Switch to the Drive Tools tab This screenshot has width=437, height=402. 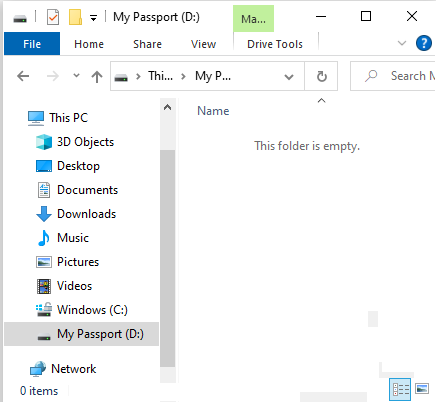coord(275,44)
